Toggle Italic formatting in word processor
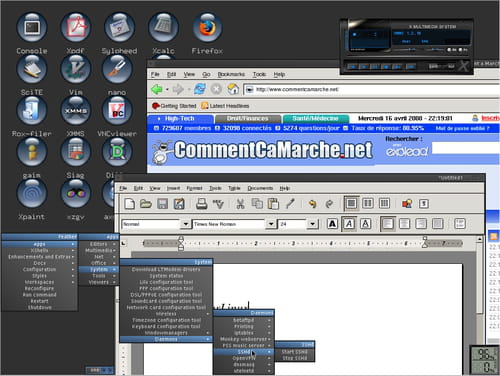Screen dimensions: 500x376 click(349, 224)
